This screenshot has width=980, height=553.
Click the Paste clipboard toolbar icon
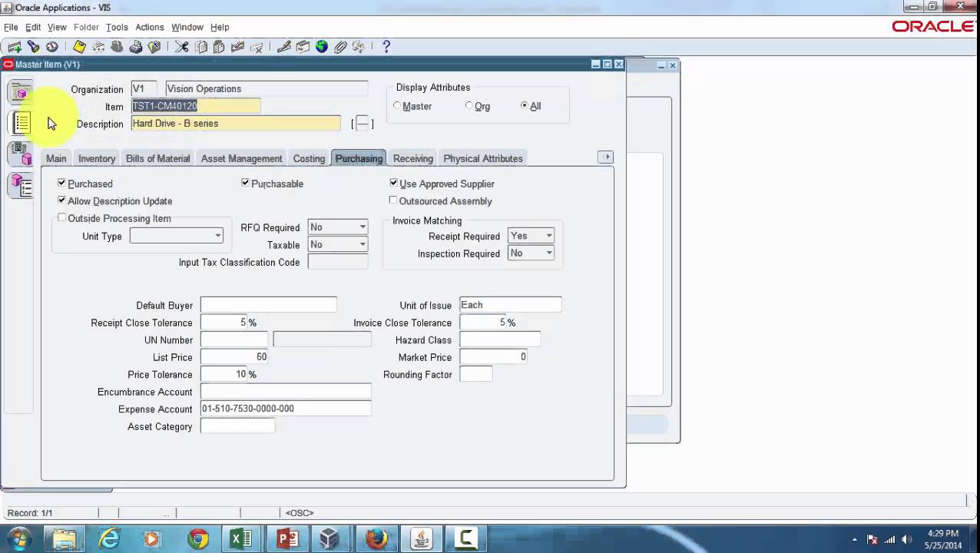point(219,47)
